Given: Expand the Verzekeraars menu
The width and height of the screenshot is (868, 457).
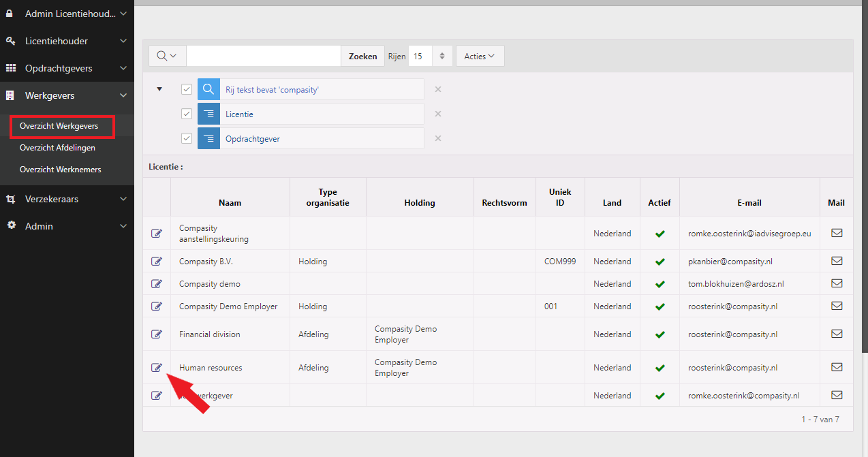Looking at the screenshot, I should (123, 199).
